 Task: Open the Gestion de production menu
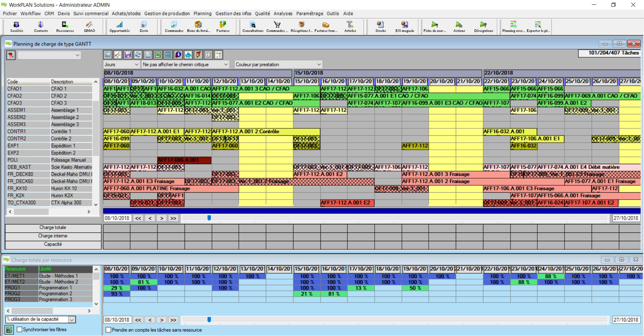pos(167,13)
